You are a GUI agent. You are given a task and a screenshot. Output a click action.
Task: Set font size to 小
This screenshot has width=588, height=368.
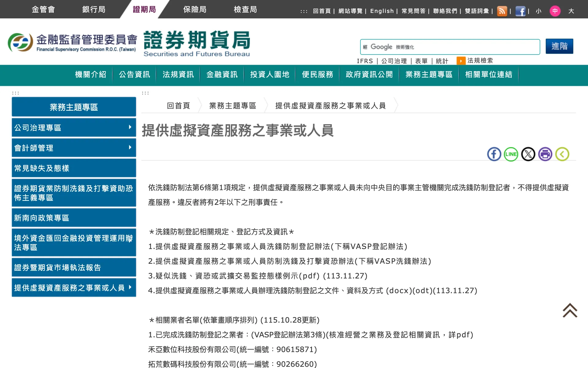tap(539, 11)
